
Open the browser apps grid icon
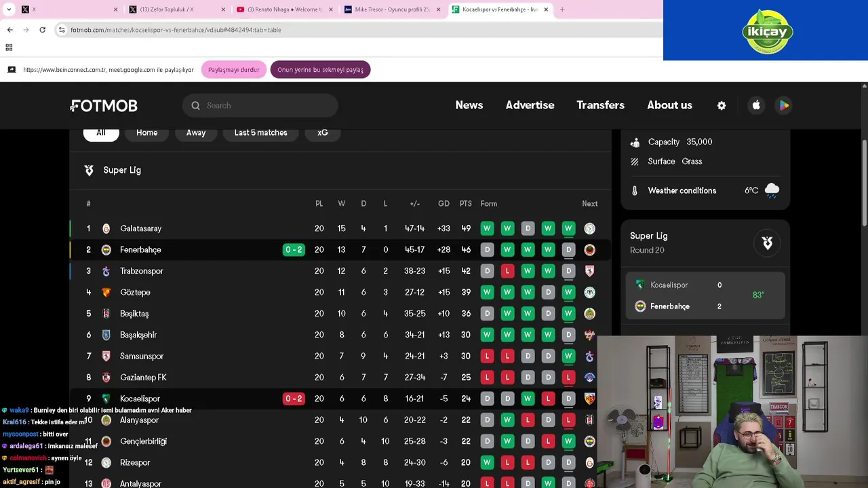(9, 47)
